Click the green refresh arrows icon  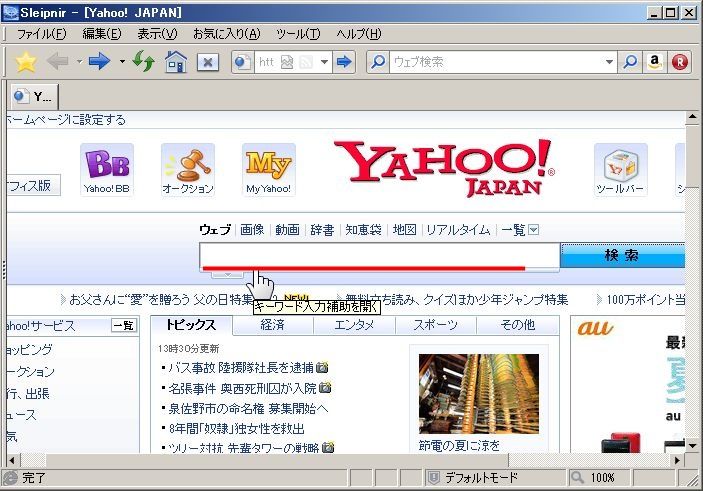point(143,61)
